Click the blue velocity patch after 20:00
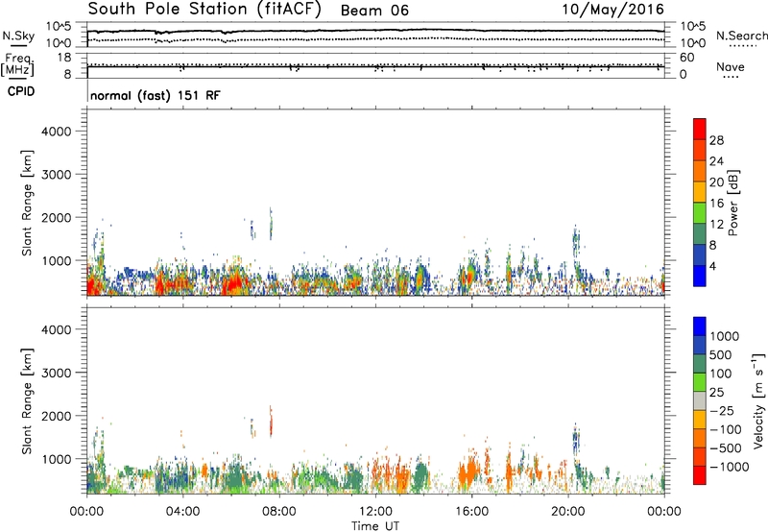The height and width of the screenshot is (532, 768). pos(575,439)
